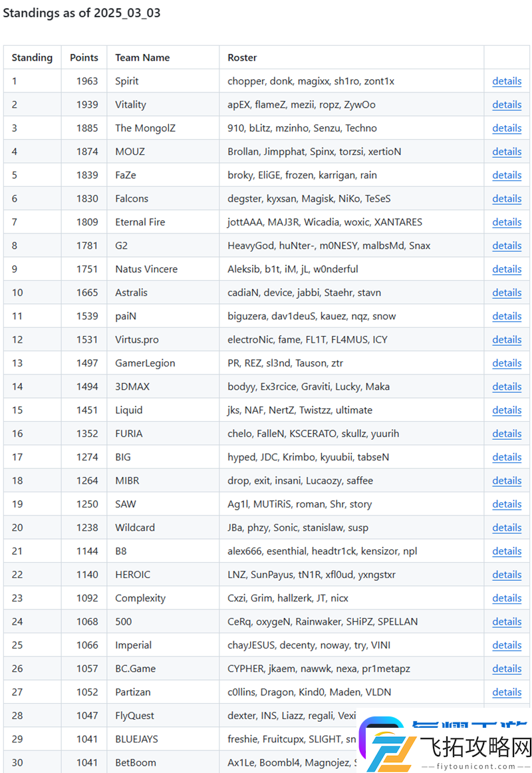View the G2 details link
Image resolution: width=532 pixels, height=773 pixels.
[507, 245]
